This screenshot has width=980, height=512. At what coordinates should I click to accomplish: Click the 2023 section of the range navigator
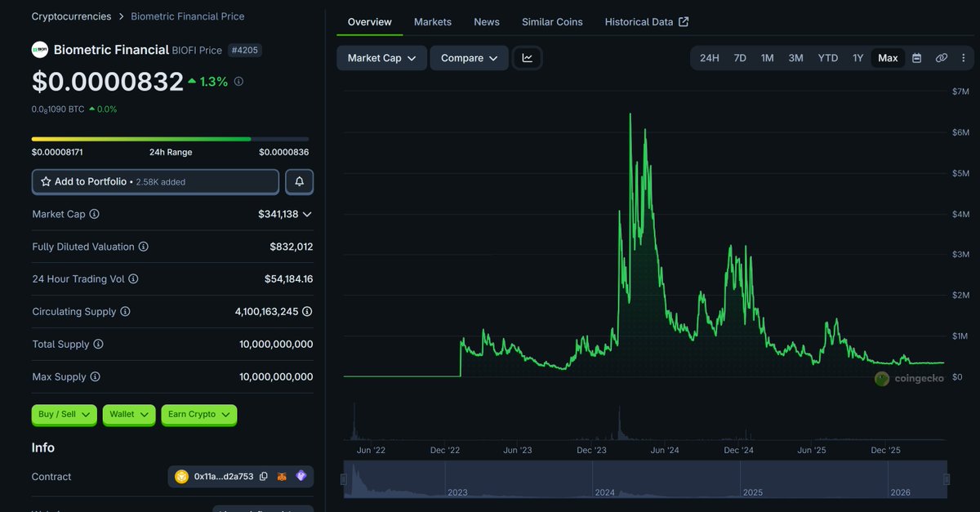[x=519, y=480]
